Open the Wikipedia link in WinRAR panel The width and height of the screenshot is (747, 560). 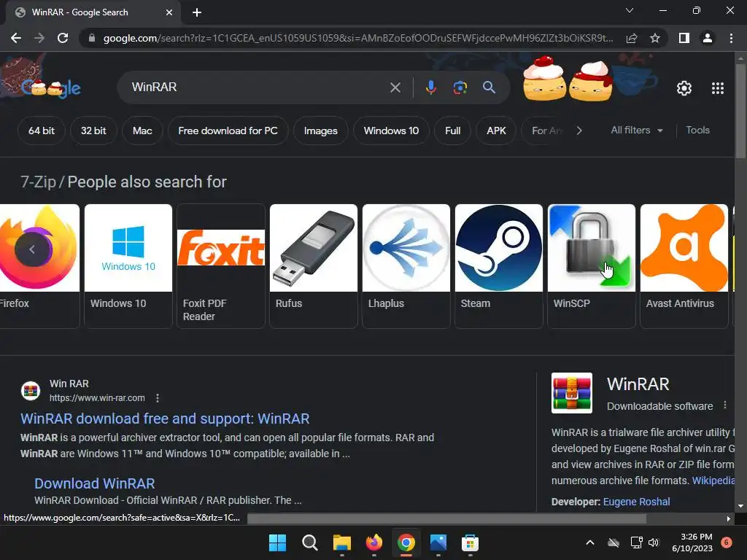click(x=713, y=481)
